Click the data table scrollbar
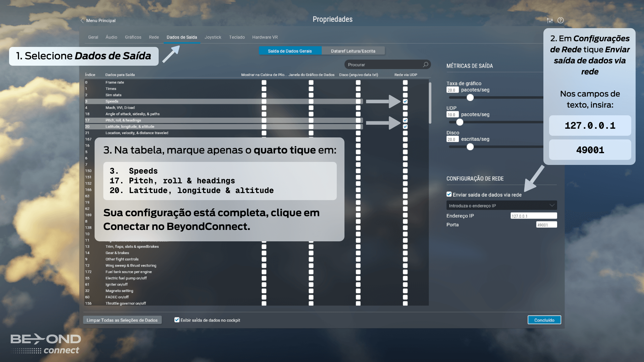Image resolution: width=644 pixels, height=362 pixels. point(430,103)
